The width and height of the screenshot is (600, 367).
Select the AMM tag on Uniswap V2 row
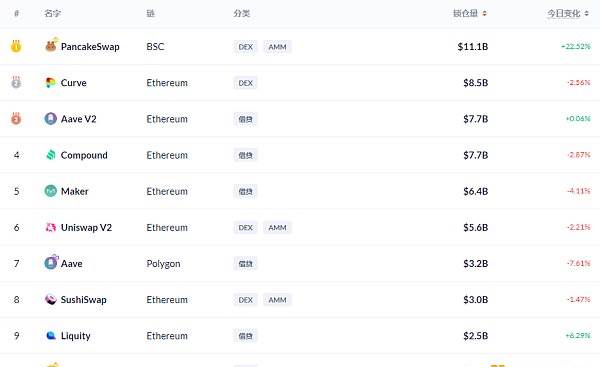(x=277, y=227)
